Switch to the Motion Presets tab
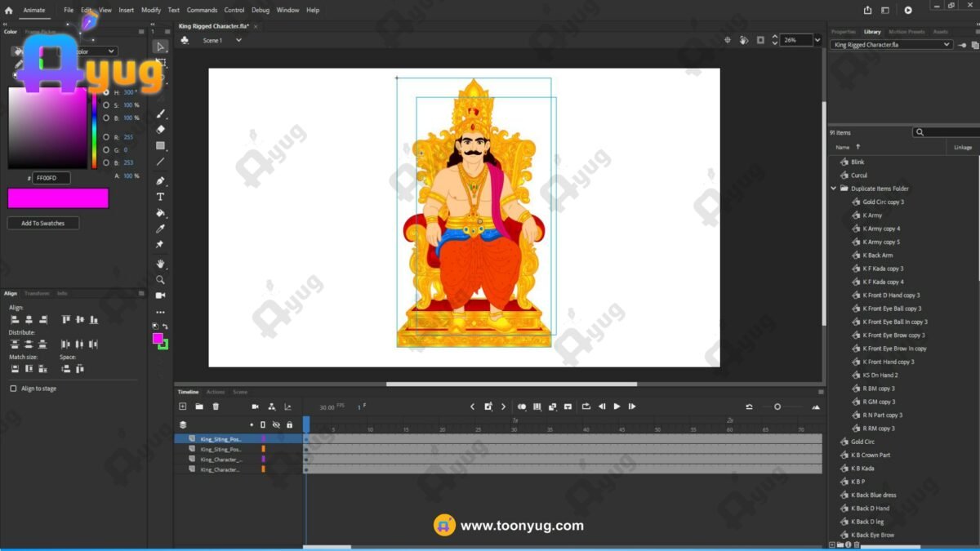 click(x=907, y=32)
